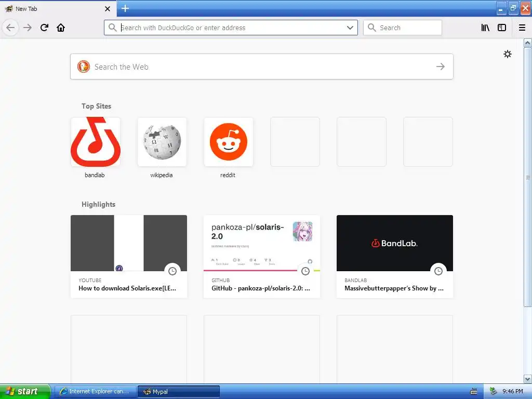
Task: Click the page scrollbar down arrow
Action: tap(528, 379)
